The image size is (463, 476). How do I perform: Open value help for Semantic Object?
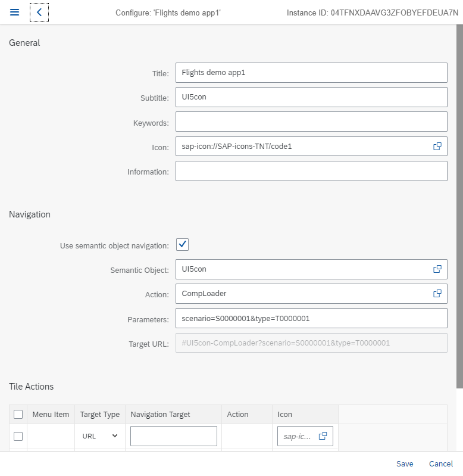click(x=437, y=269)
